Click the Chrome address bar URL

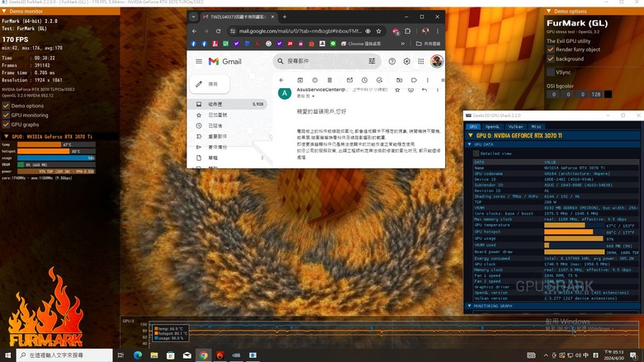[301, 31]
